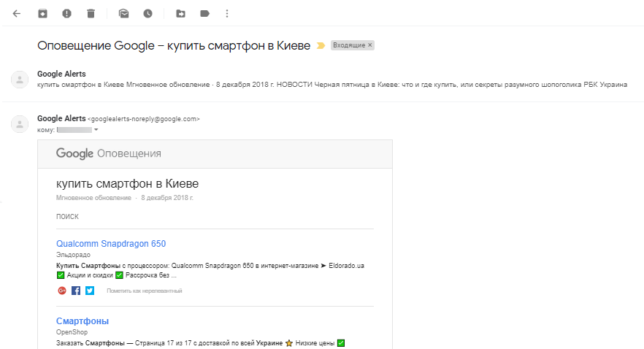Mark the conversation as unread
The image size is (644, 349).
click(x=123, y=14)
